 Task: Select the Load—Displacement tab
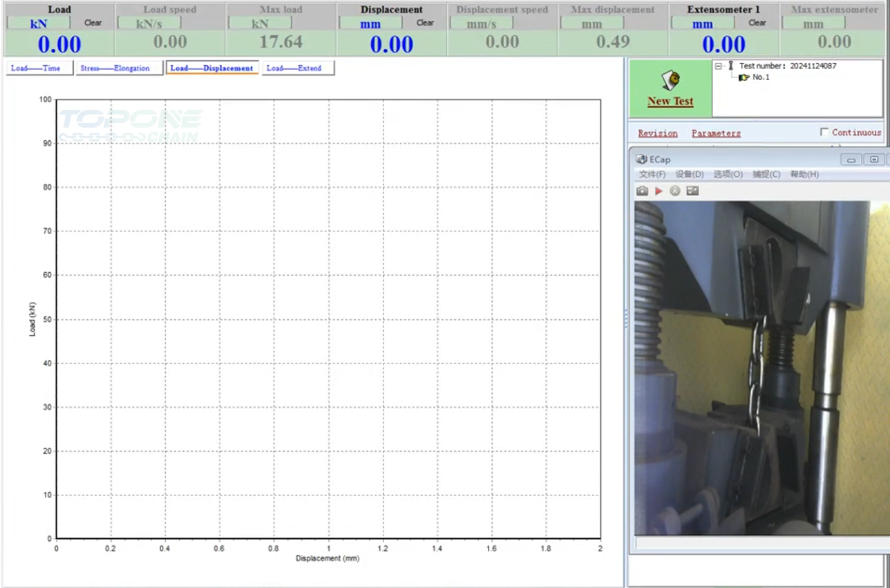tap(211, 68)
